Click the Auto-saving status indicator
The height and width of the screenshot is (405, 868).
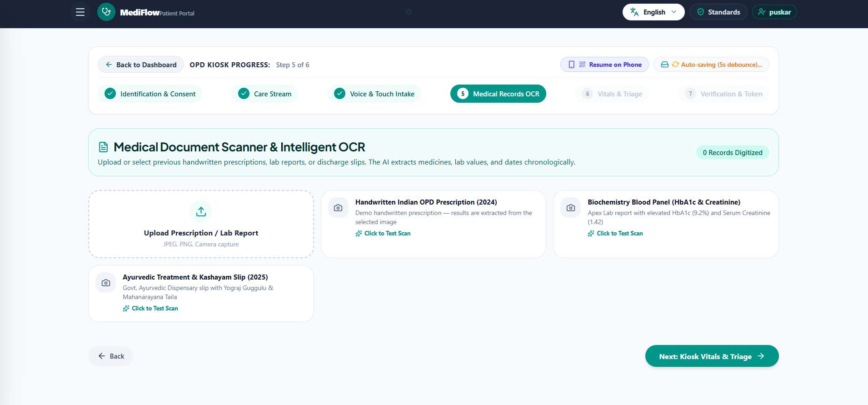711,65
